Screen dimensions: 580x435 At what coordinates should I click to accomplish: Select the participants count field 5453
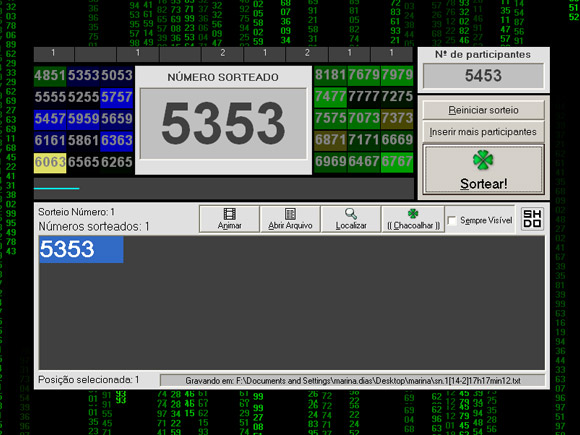point(483,76)
